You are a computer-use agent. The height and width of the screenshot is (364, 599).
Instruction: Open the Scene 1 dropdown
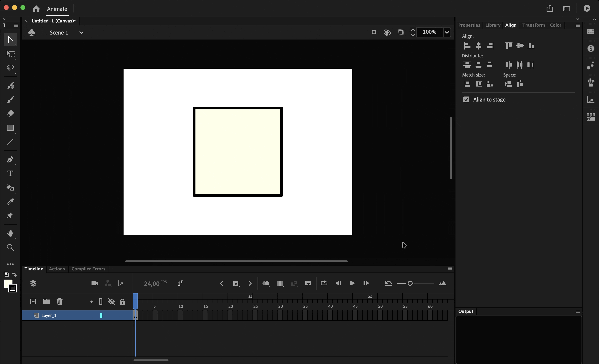pos(81,33)
